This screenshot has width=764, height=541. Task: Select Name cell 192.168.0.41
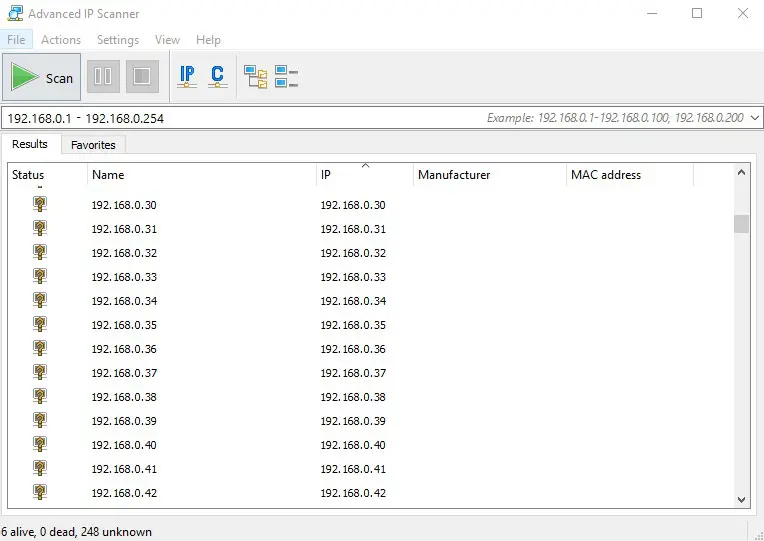point(124,469)
